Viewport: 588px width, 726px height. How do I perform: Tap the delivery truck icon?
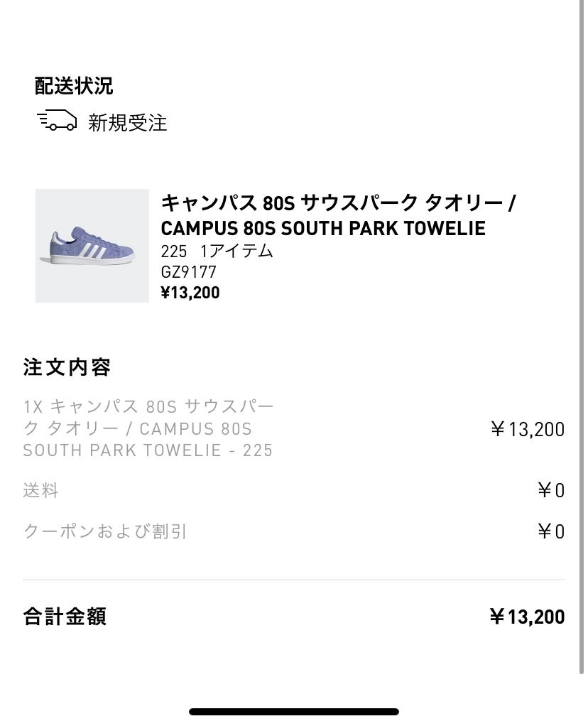57,121
